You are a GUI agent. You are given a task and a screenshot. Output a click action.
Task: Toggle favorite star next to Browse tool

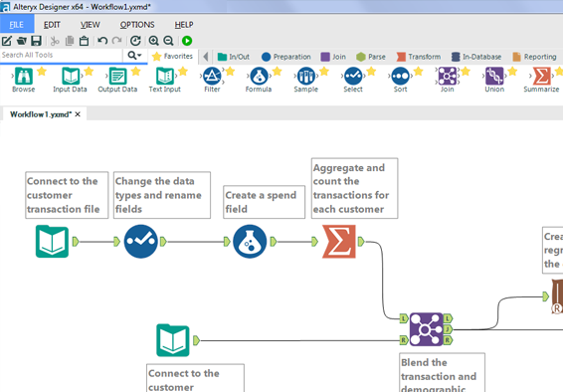point(42,72)
